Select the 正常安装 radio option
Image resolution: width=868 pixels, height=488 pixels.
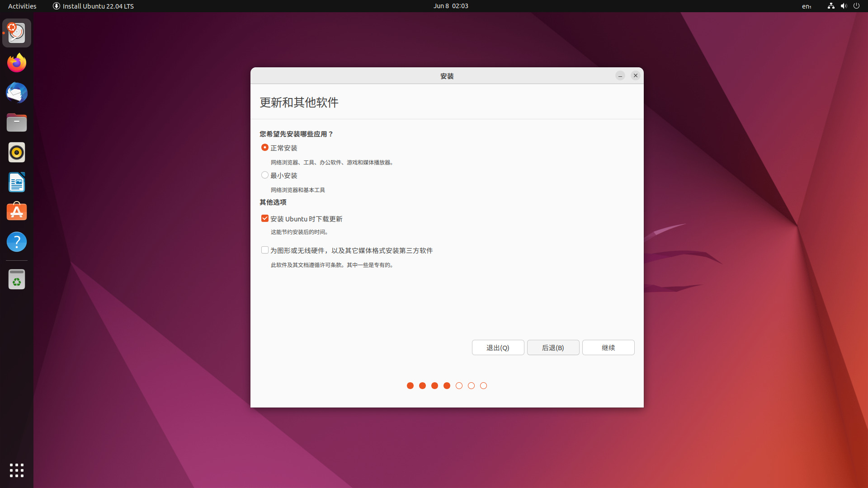[x=264, y=147]
